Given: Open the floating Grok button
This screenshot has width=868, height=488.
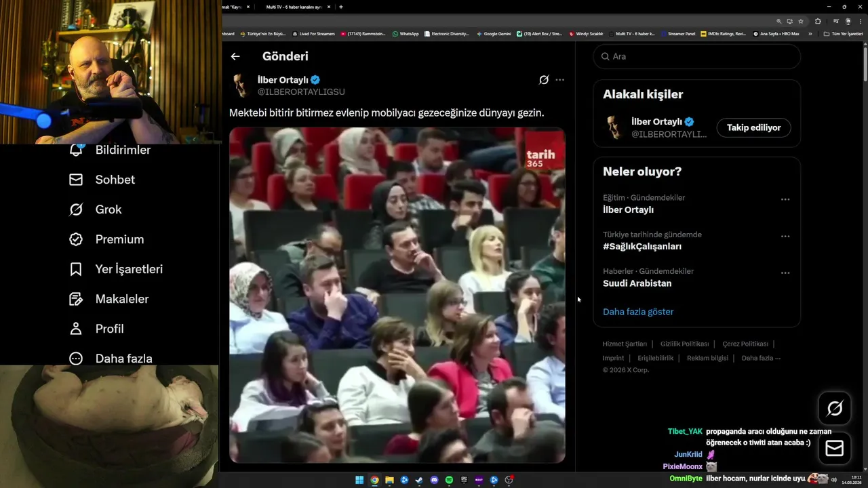Looking at the screenshot, I should tap(835, 408).
